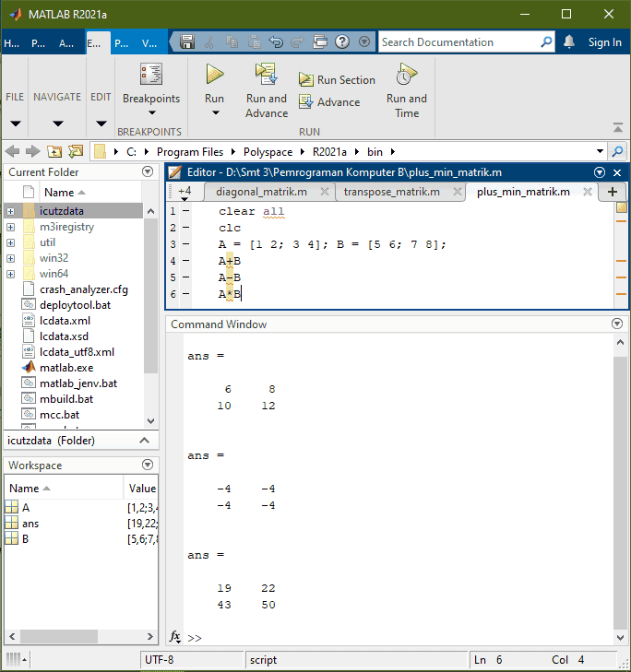This screenshot has height=672, width=631.
Task: Click the Switch Windows icon
Action: pyautogui.click(x=320, y=42)
